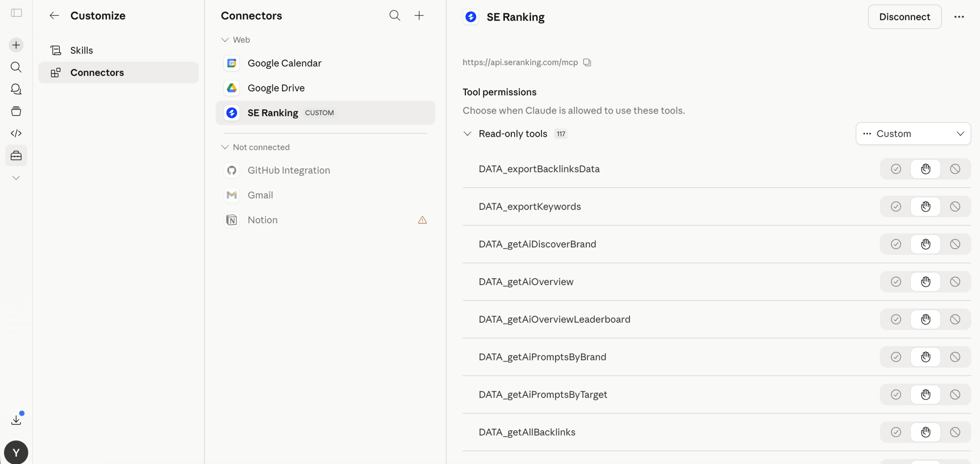
Task: Open the Skills menu item
Action: [x=82, y=51]
